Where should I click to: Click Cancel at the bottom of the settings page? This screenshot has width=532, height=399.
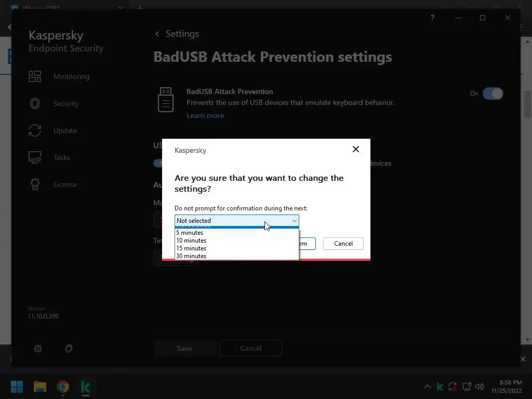[x=251, y=348]
